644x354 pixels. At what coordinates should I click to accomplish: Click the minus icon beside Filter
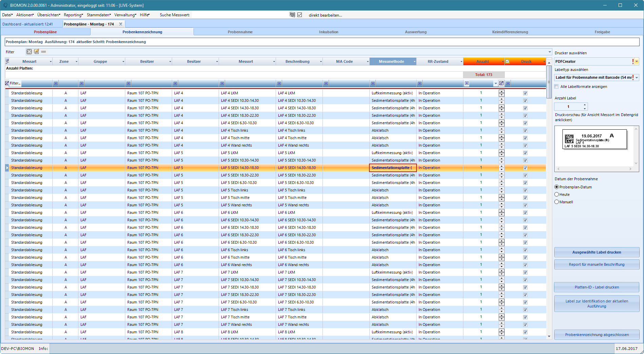tap(43, 52)
